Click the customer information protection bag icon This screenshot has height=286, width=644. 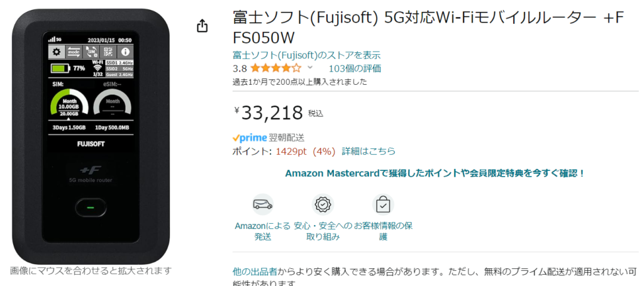click(x=383, y=204)
